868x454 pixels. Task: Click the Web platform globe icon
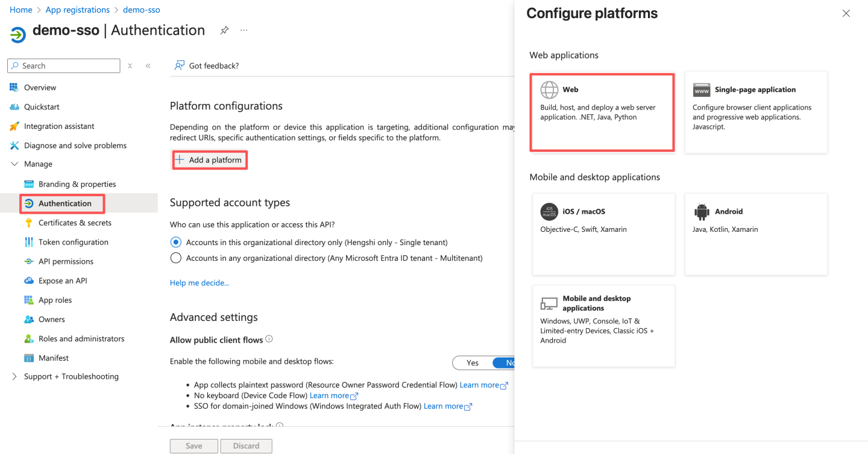click(549, 90)
